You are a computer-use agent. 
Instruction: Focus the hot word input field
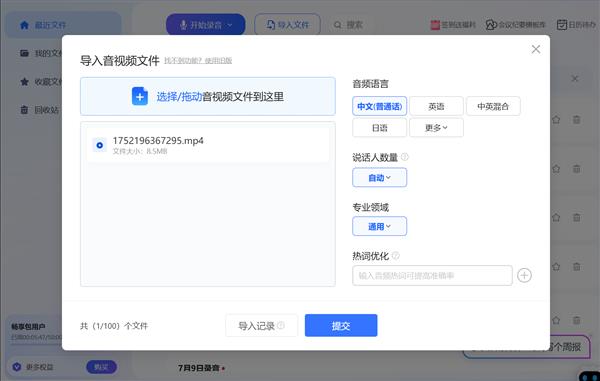(x=432, y=275)
